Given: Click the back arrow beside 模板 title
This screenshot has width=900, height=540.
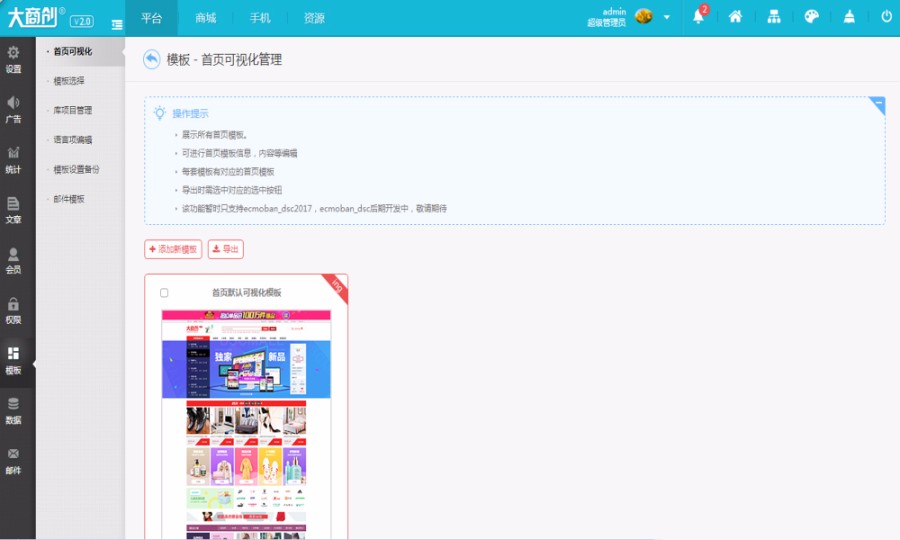Looking at the screenshot, I should (152, 60).
